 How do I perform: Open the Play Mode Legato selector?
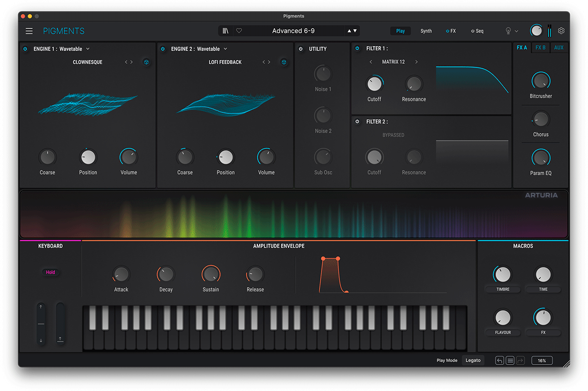tap(473, 361)
